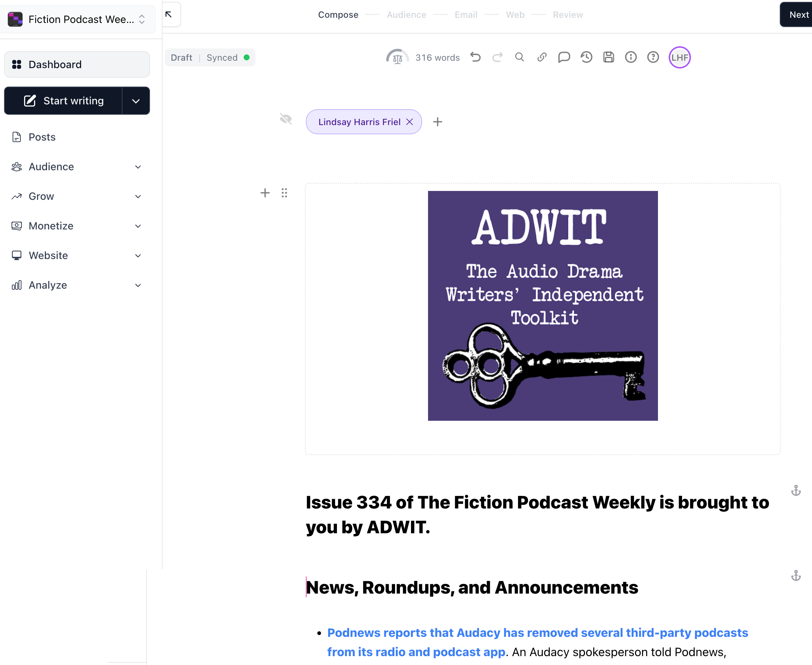Go to the Audience step tab
Screen dimensions: 812x665
tap(406, 14)
